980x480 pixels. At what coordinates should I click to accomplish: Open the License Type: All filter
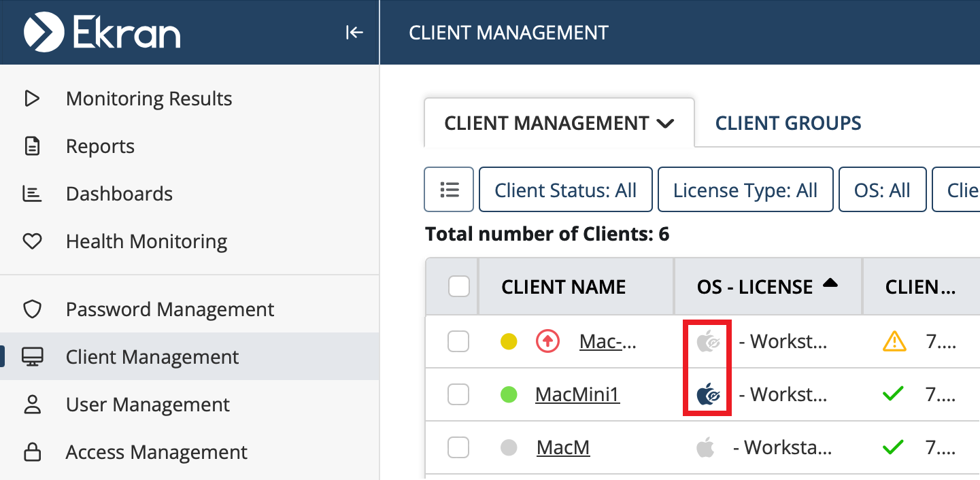click(745, 190)
